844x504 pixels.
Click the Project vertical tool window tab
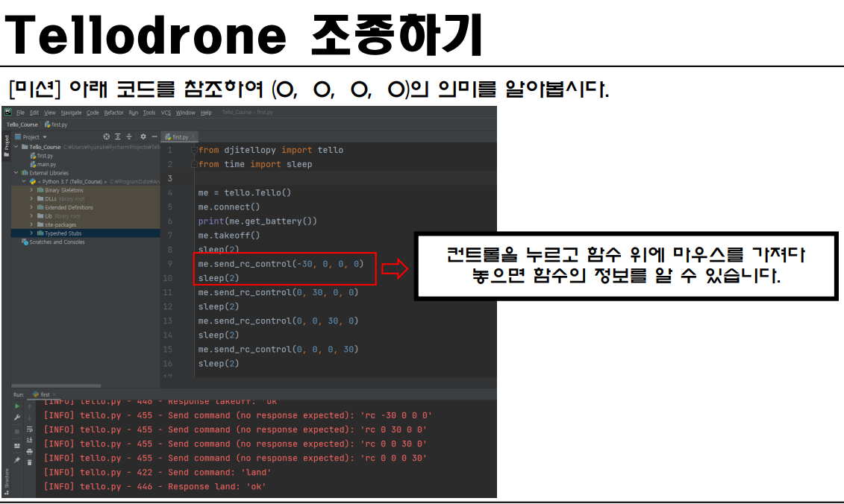pos(7,145)
